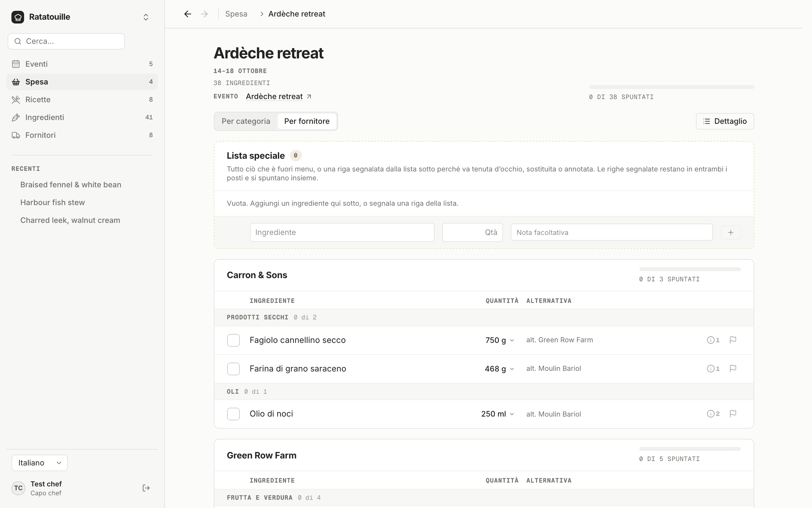
Task: Focus the Nota facoltativa field
Action: tap(612, 232)
